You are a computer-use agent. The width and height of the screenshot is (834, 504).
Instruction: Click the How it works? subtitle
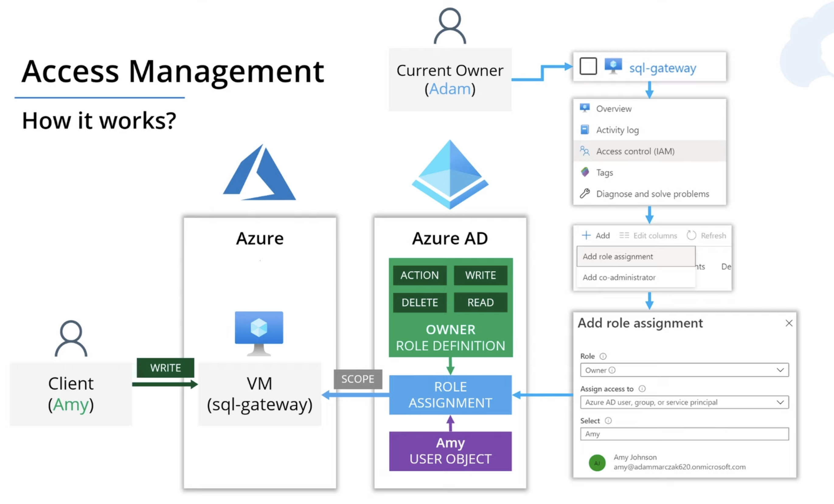(99, 121)
